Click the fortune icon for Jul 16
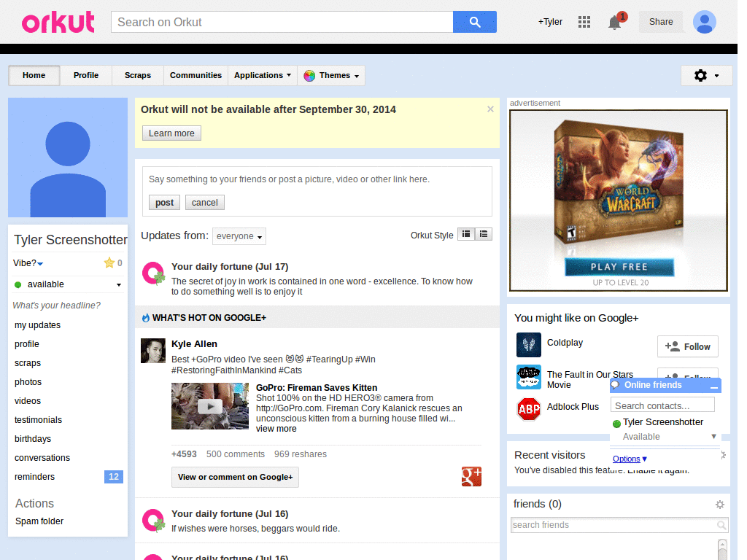747x560 pixels. [x=153, y=521]
